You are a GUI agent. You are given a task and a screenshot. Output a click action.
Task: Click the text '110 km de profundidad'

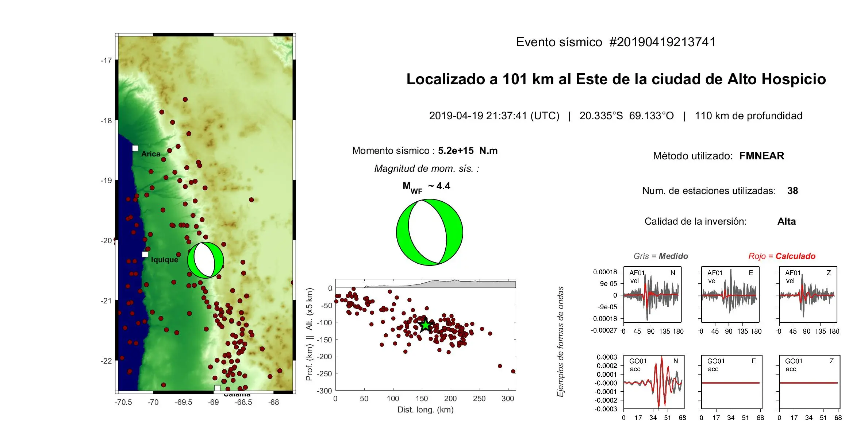click(x=748, y=116)
